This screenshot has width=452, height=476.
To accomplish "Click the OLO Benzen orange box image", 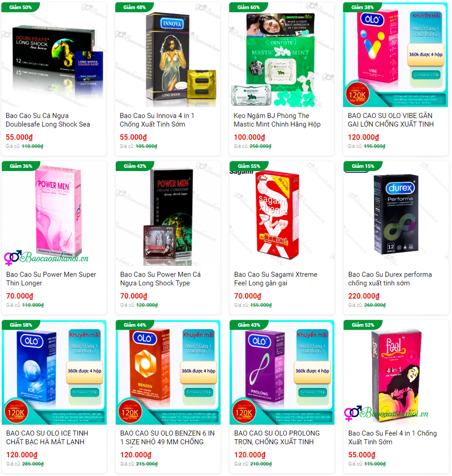I will (168, 372).
